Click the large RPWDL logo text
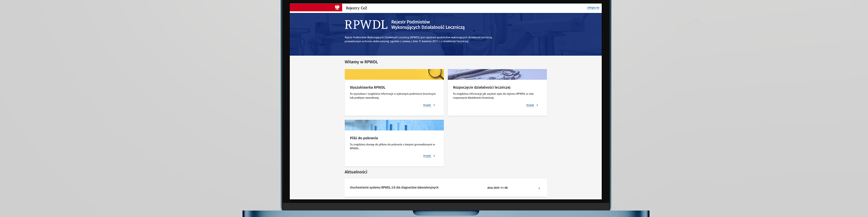This screenshot has height=217, width=868. tap(366, 25)
